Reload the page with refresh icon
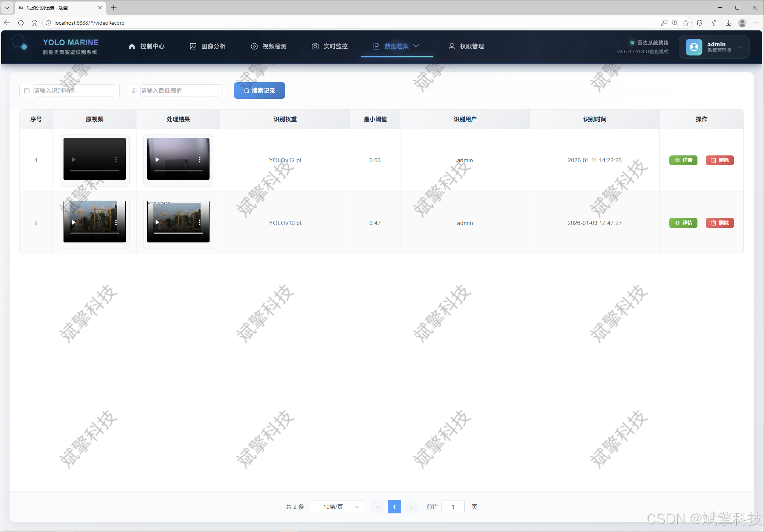Screen dimensions: 764x532 tap(21, 23)
